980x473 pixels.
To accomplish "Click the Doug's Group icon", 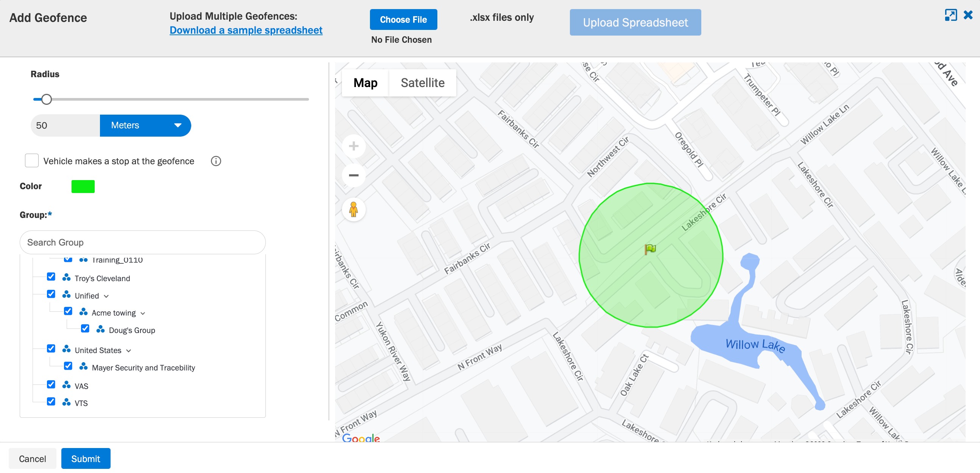I will pos(100,330).
